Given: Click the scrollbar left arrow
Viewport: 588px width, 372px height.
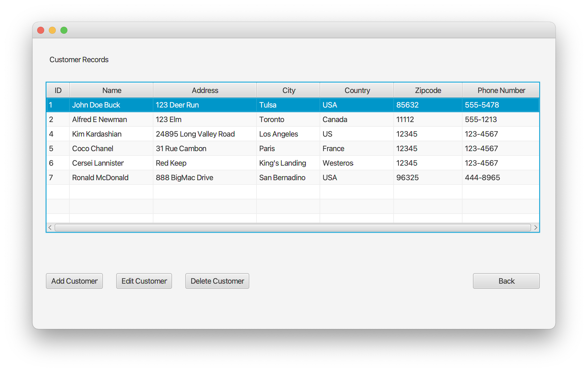Looking at the screenshot, I should click(50, 228).
